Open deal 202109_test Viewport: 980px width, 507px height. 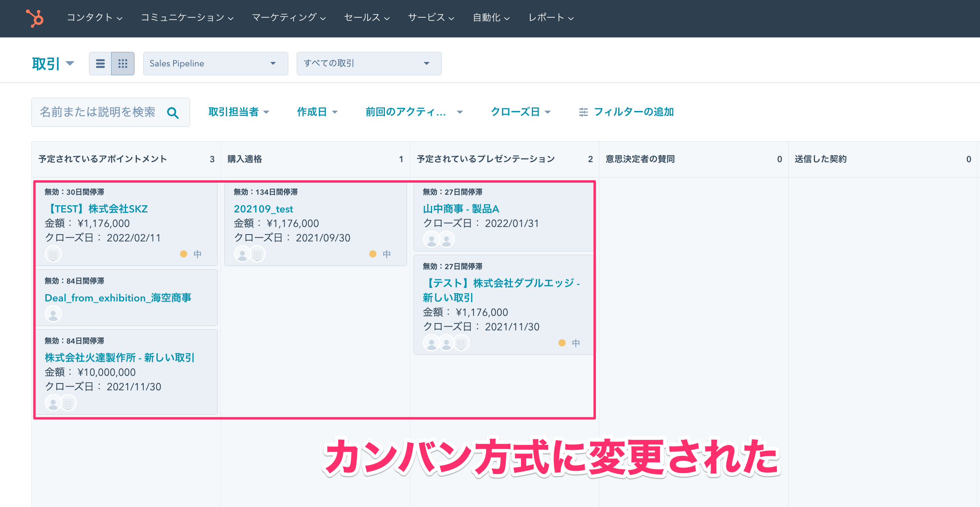263,209
